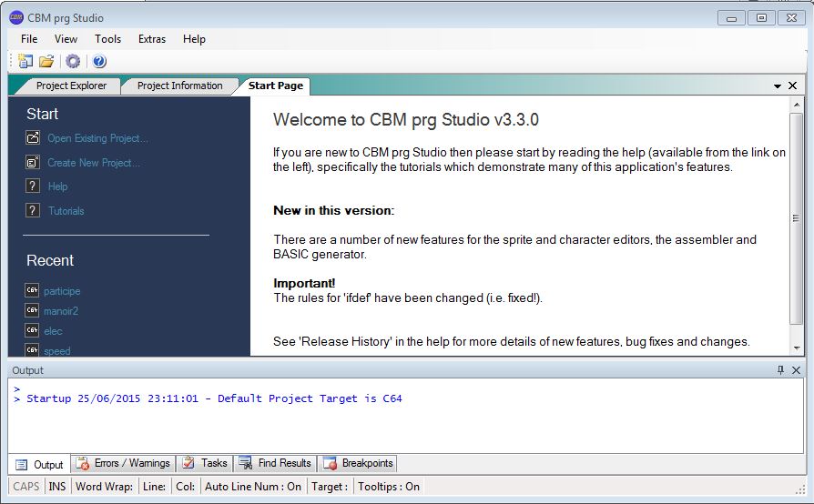Minimize the CBM prg Studio window
The height and width of the screenshot is (504, 814).
(731, 17)
